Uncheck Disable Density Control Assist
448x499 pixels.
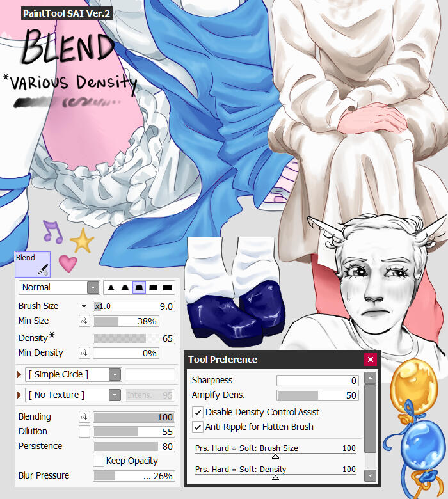click(x=198, y=413)
